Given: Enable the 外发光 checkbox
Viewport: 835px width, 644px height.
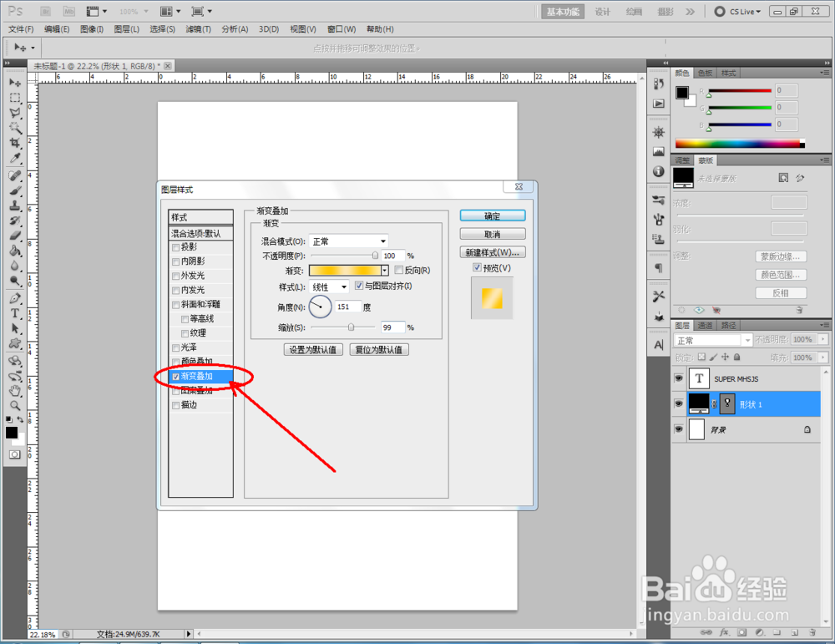Looking at the screenshot, I should click(x=175, y=276).
